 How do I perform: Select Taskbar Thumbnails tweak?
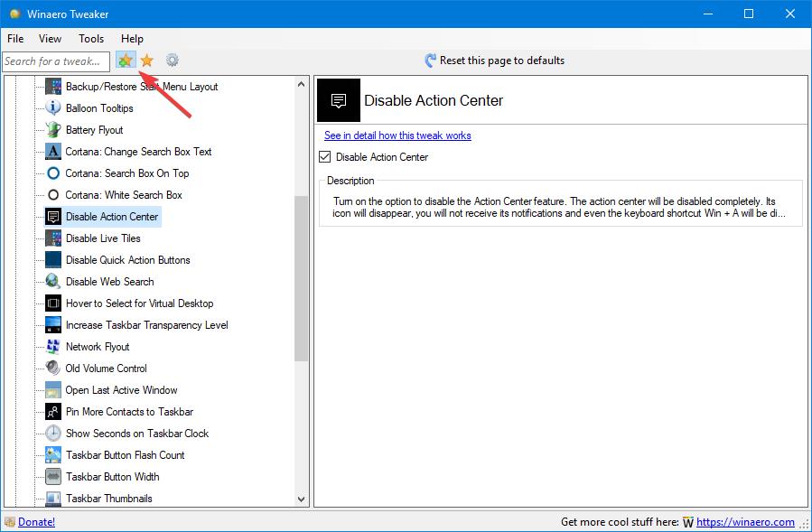click(109, 499)
